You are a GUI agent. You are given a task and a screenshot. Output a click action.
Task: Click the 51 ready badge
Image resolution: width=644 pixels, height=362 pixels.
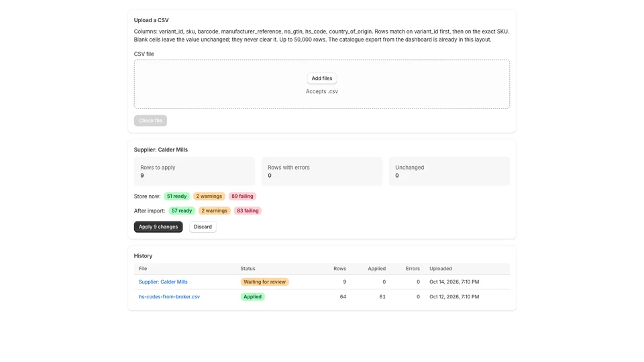[176, 196]
